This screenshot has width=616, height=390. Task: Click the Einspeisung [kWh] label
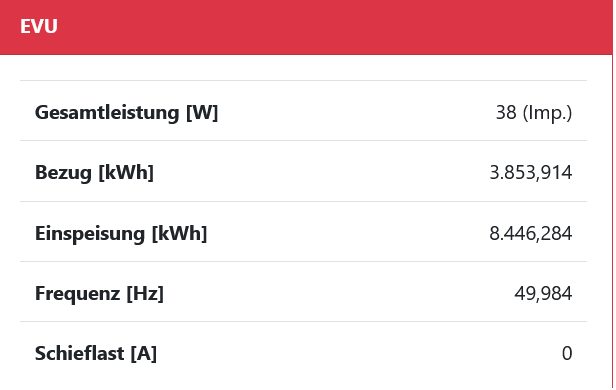click(121, 234)
